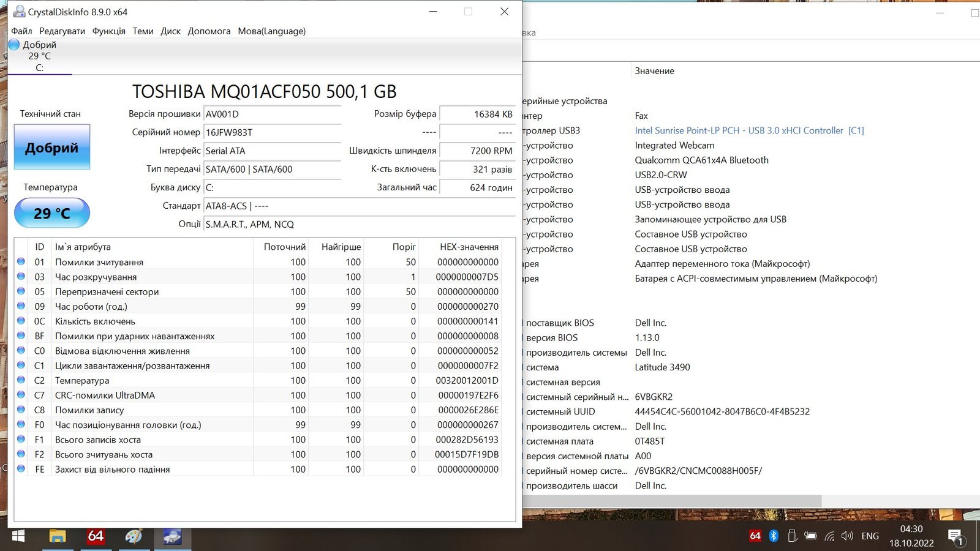Select the Захист від вільного падіння row
Image resolution: width=980 pixels, height=551 pixels.
257,469
